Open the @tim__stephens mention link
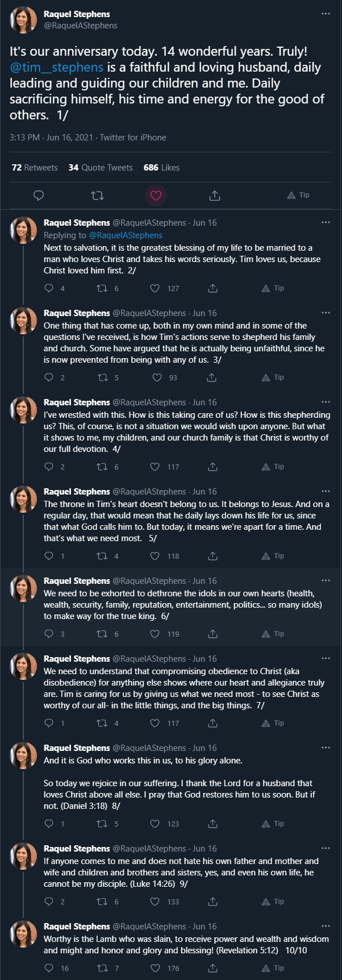Image resolution: width=342 pixels, height=980 pixels. pyautogui.click(x=57, y=67)
